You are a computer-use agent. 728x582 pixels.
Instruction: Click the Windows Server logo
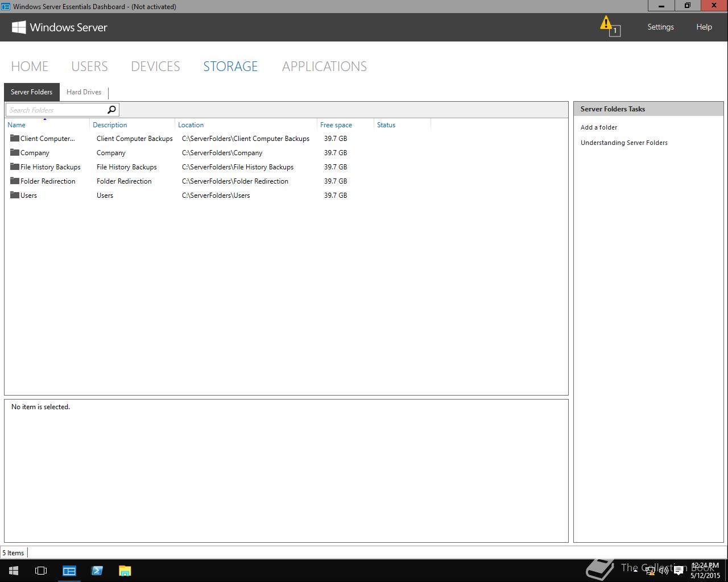point(60,27)
